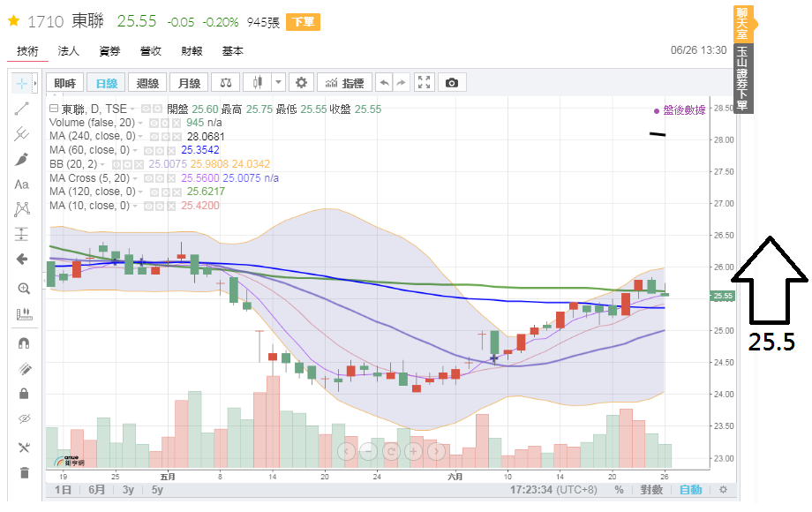Expand the cursor tool flyout arrow
The image size is (812, 512).
[35, 83]
